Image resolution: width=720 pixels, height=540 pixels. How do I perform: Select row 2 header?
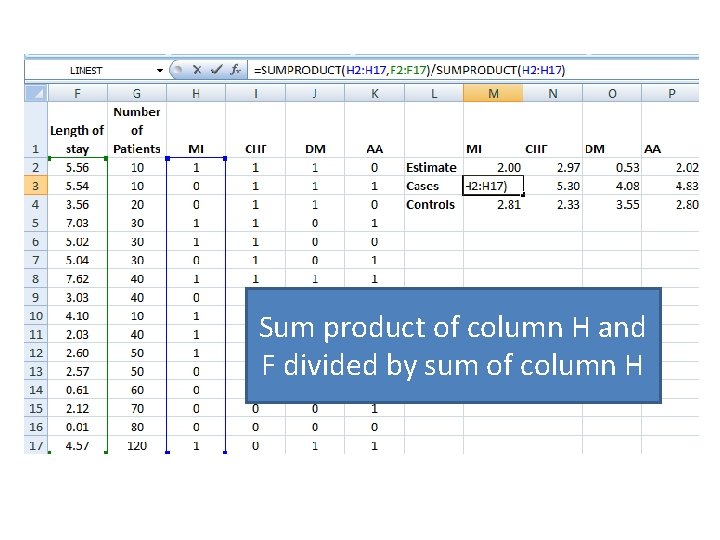(36, 168)
